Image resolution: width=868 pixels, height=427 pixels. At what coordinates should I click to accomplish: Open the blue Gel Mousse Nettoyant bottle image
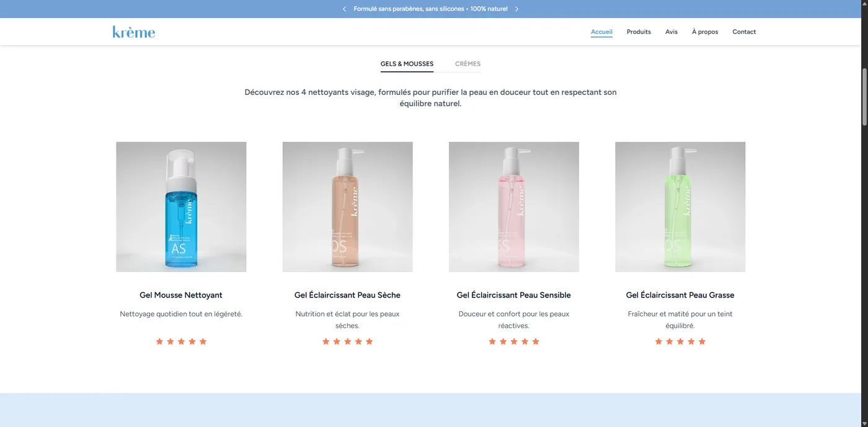(181, 207)
